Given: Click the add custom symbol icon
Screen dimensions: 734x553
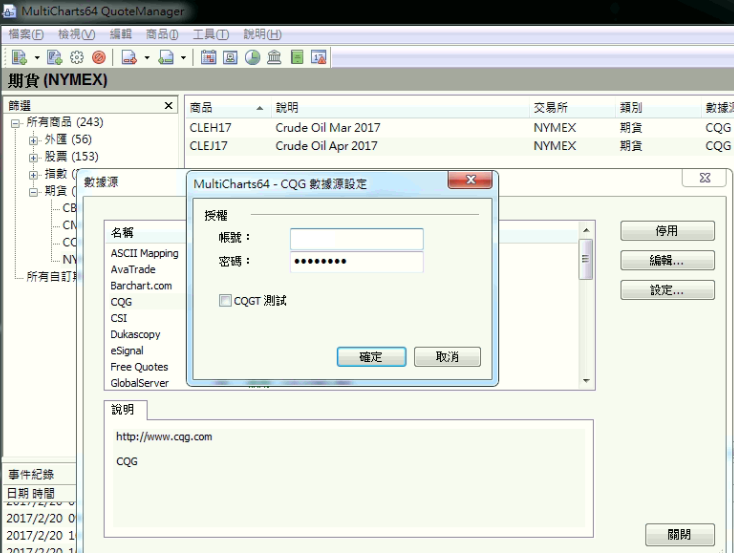Looking at the screenshot, I should tap(55, 58).
